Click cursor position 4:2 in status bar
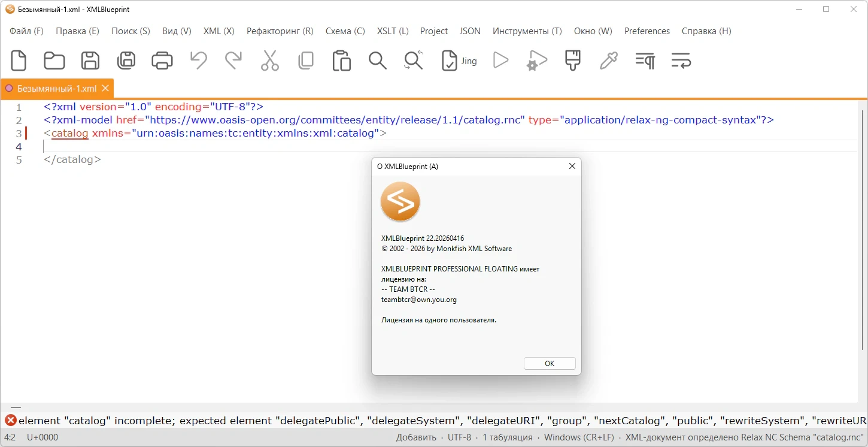868x447 pixels. (x=10, y=437)
